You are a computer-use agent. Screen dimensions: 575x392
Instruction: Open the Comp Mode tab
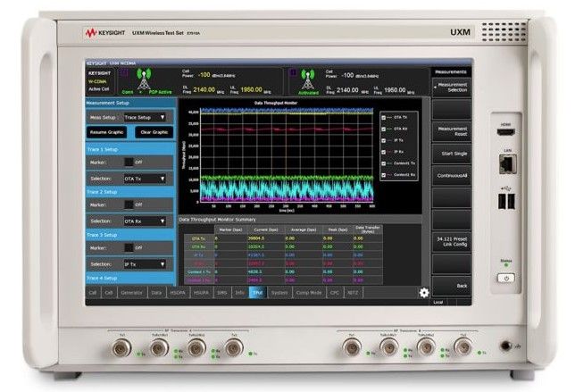308,292
